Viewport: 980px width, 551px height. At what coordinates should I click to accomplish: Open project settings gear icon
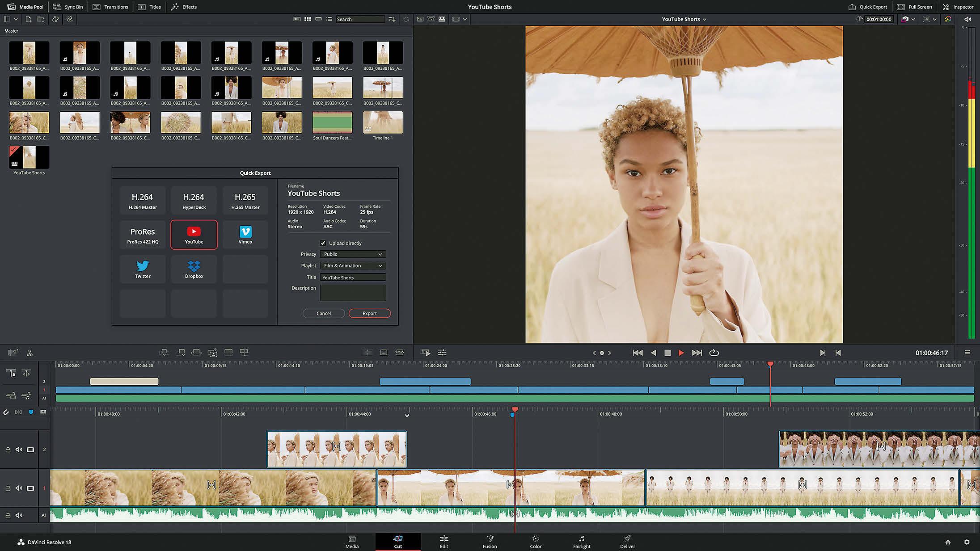[967, 542]
